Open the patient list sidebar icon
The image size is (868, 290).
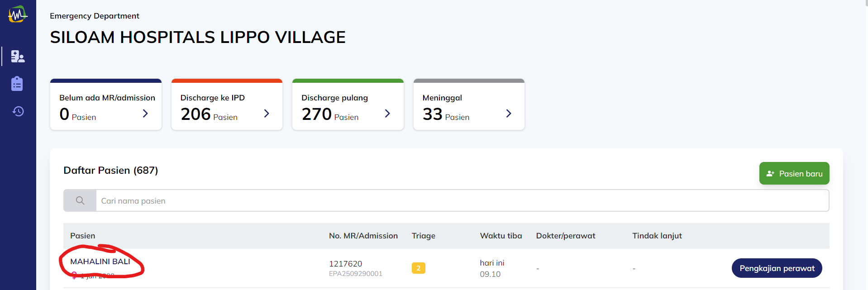18,57
